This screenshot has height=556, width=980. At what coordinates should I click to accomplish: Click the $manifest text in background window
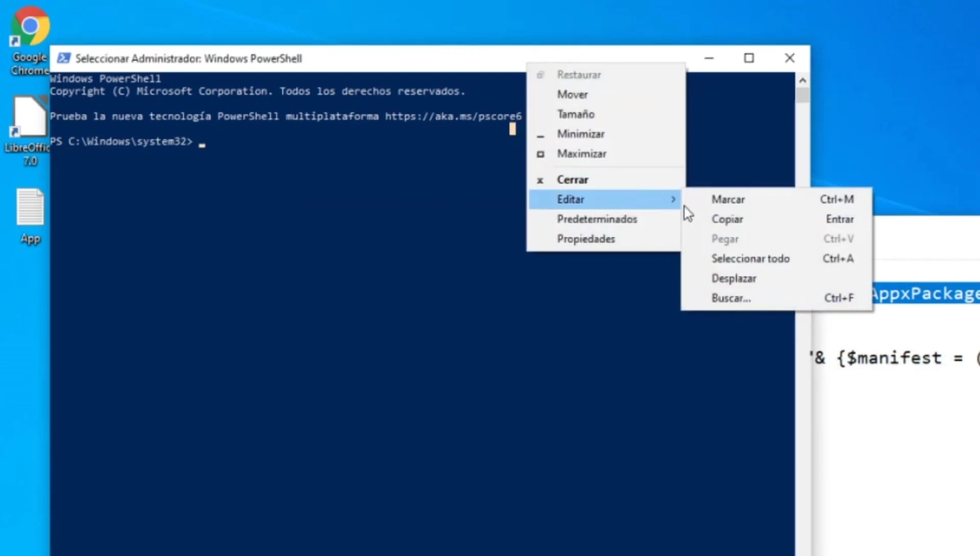point(894,358)
